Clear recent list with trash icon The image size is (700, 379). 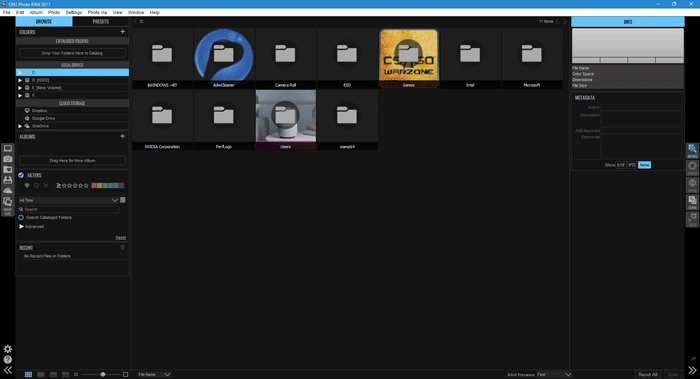click(122, 247)
